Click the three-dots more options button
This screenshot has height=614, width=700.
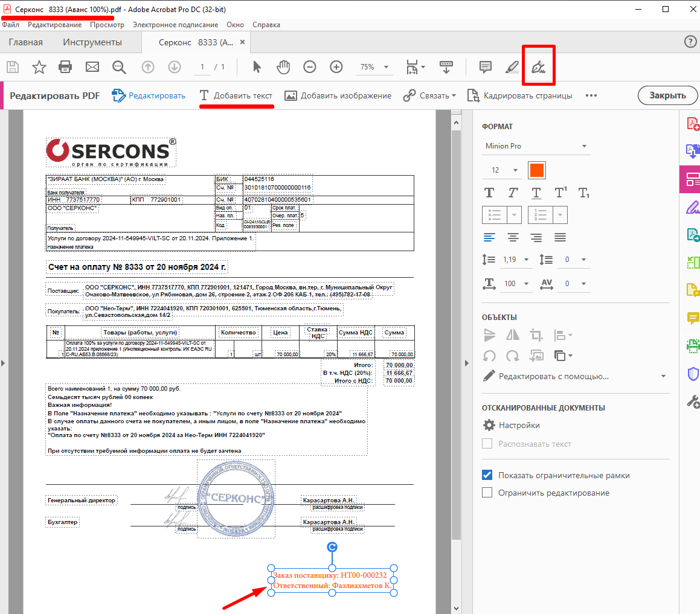click(x=591, y=95)
